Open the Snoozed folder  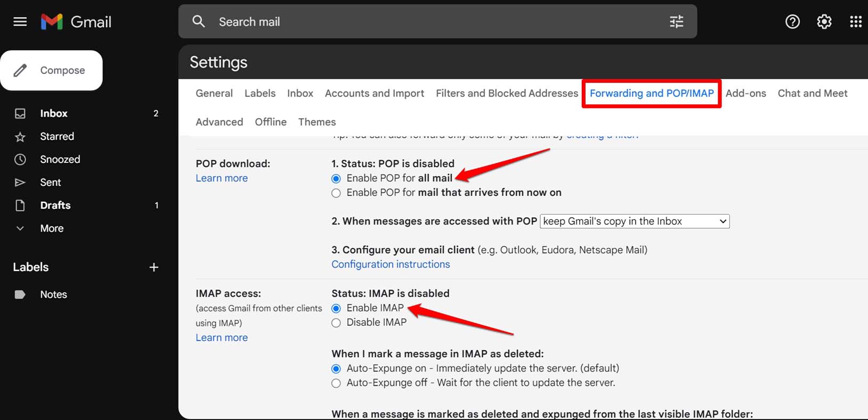click(60, 159)
